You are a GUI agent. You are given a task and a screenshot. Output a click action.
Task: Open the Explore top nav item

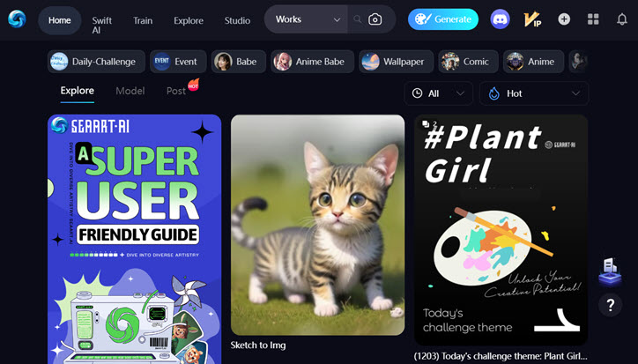[x=189, y=20]
